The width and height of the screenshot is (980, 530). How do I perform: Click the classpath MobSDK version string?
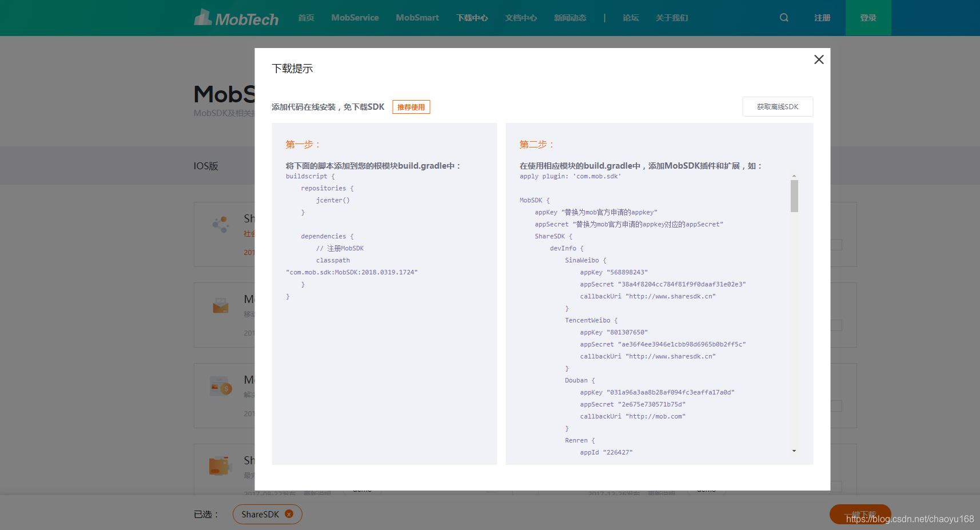point(352,272)
